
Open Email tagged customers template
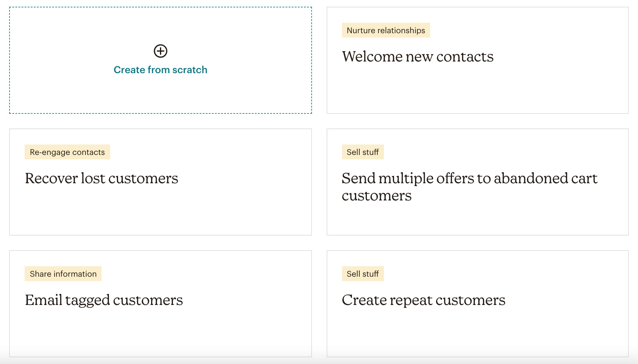point(104,300)
